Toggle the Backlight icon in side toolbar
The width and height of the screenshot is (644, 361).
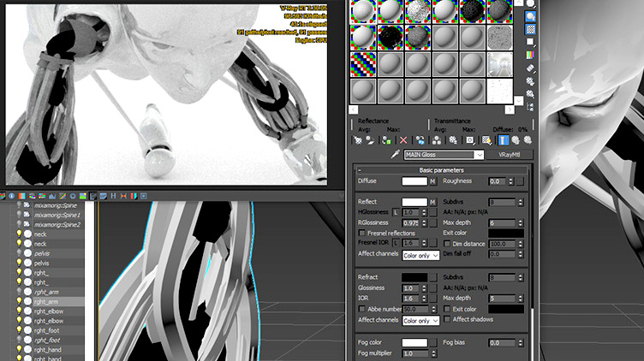pyautogui.click(x=530, y=16)
